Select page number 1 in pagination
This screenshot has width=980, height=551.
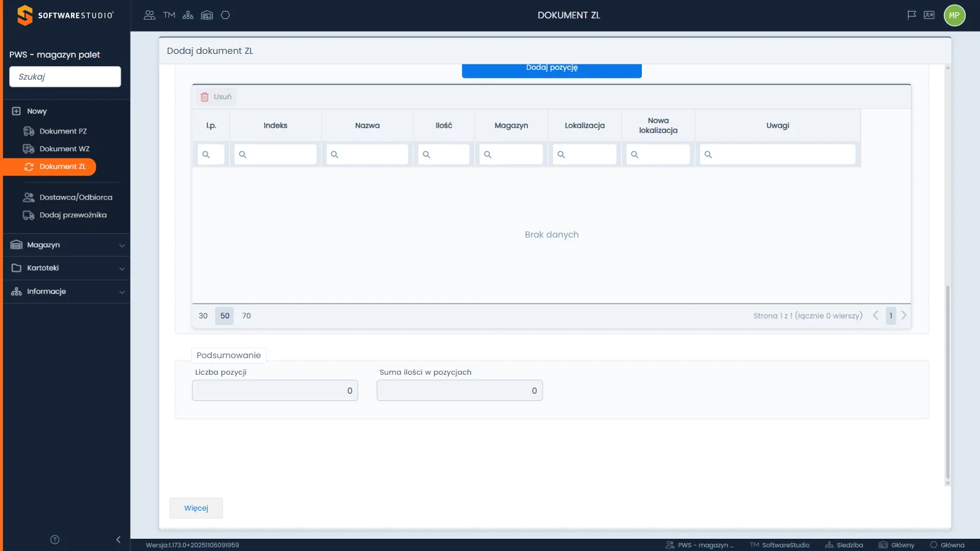click(891, 316)
